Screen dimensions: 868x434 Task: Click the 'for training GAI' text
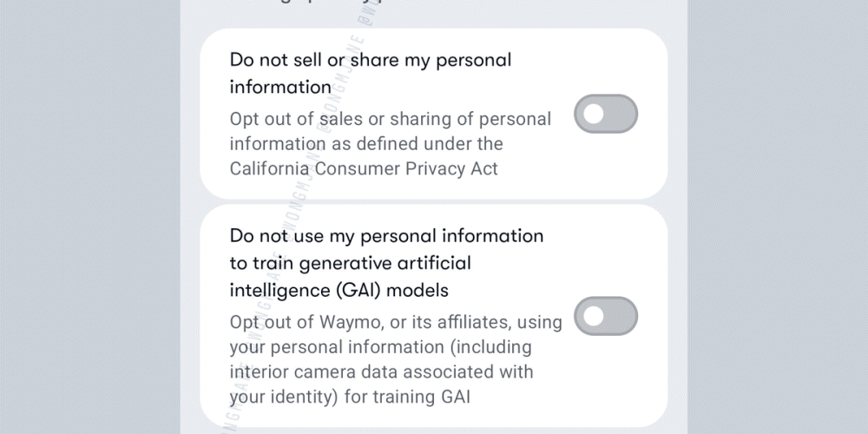407,397
